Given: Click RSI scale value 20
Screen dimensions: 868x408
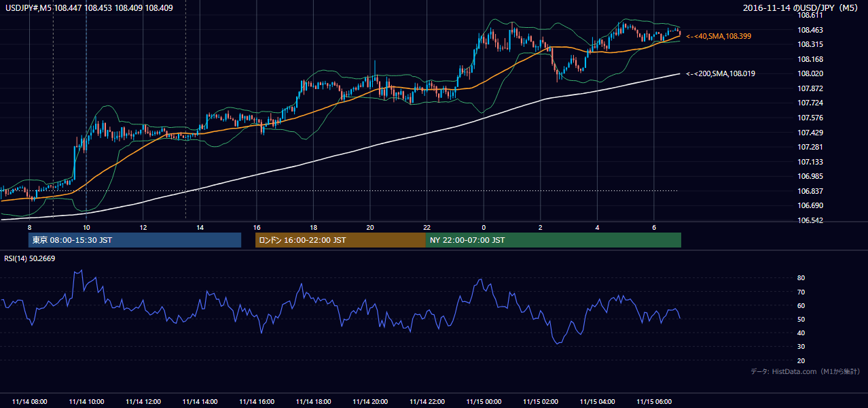Looking at the screenshot, I should pos(801,360).
